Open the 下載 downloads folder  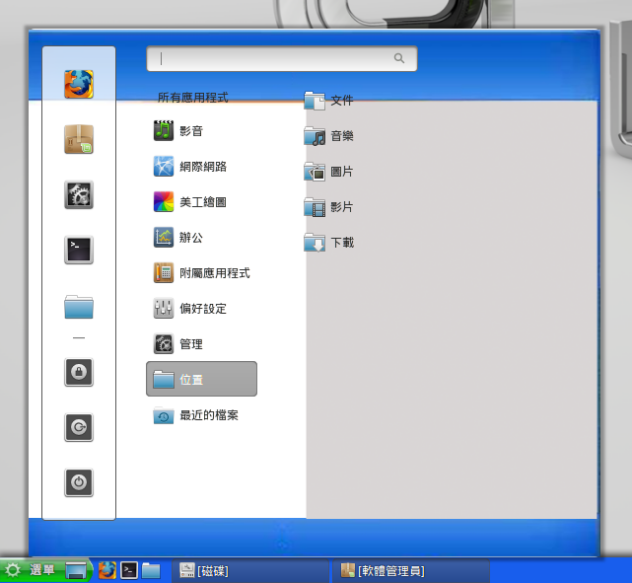pos(329,242)
